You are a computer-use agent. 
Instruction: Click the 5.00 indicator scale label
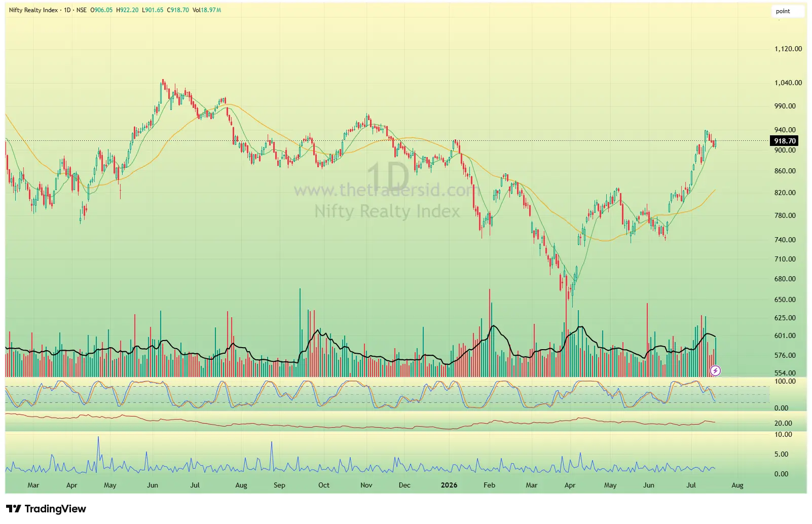tap(782, 454)
